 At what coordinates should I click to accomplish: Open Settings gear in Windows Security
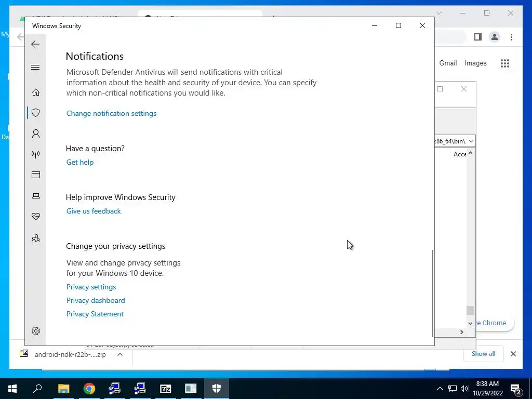click(x=36, y=331)
